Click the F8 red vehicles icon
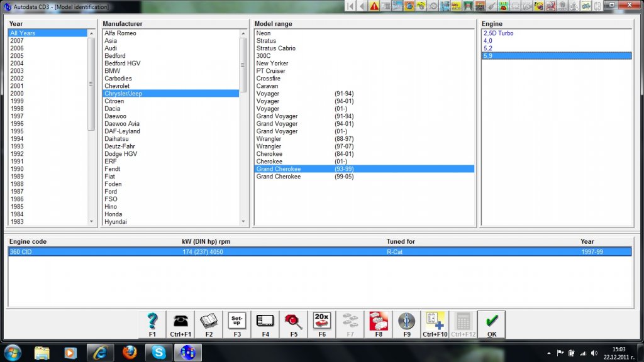Screen dimensions: 644x362 pyautogui.click(x=379, y=324)
